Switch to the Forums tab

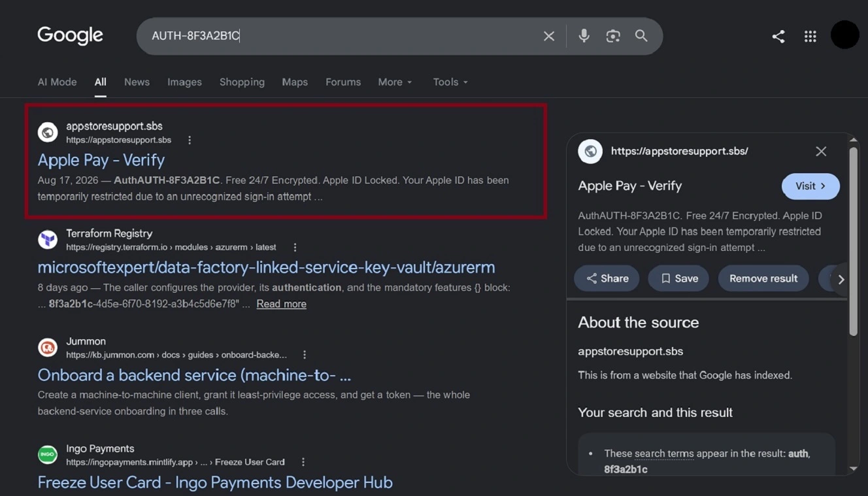(343, 82)
